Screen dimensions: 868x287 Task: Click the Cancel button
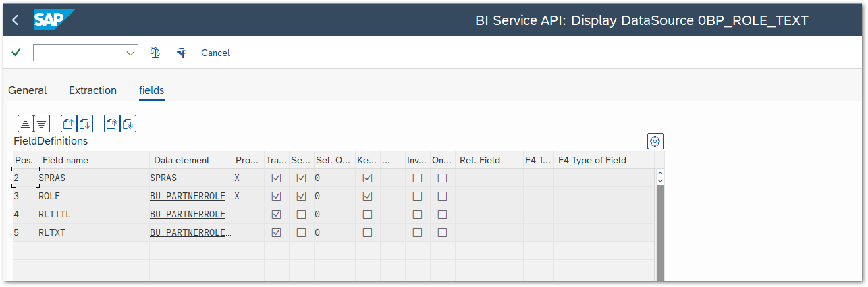(x=215, y=53)
